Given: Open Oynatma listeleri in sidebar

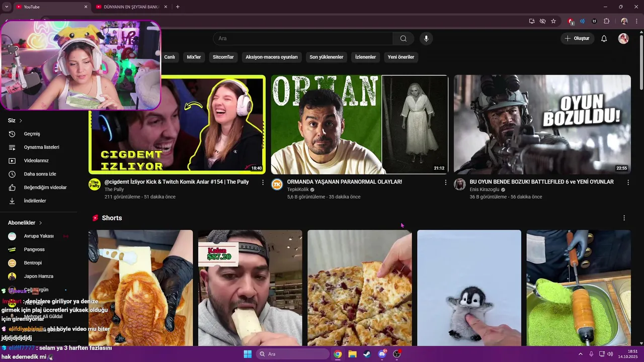Looking at the screenshot, I should click(40, 147).
